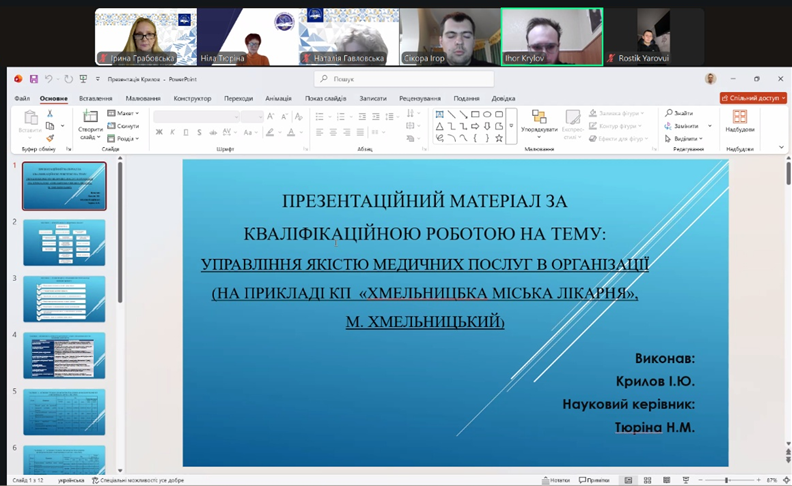Click the Cut scissors icon
Image resolution: width=792 pixels, height=486 pixels.
point(50,114)
